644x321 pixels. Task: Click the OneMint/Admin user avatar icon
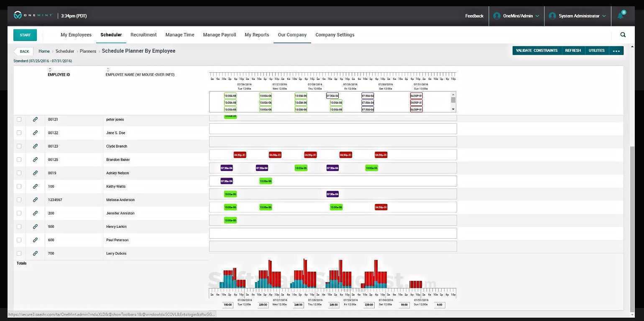pos(497,16)
